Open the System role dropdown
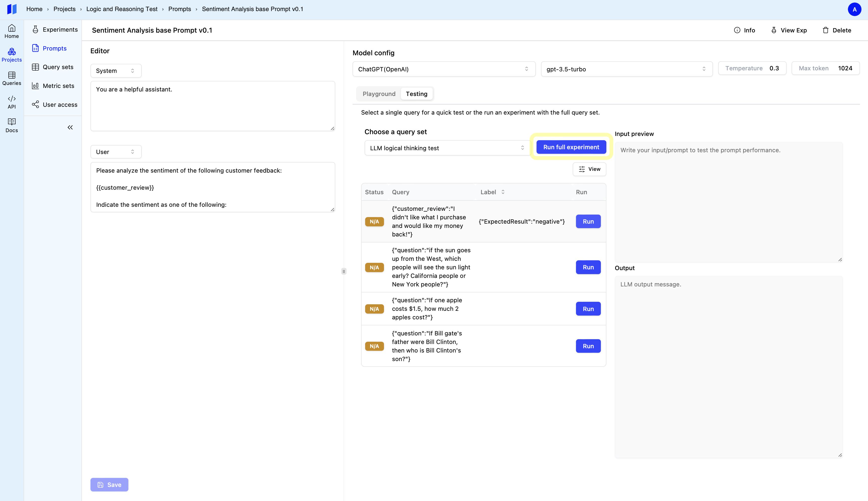 (116, 71)
